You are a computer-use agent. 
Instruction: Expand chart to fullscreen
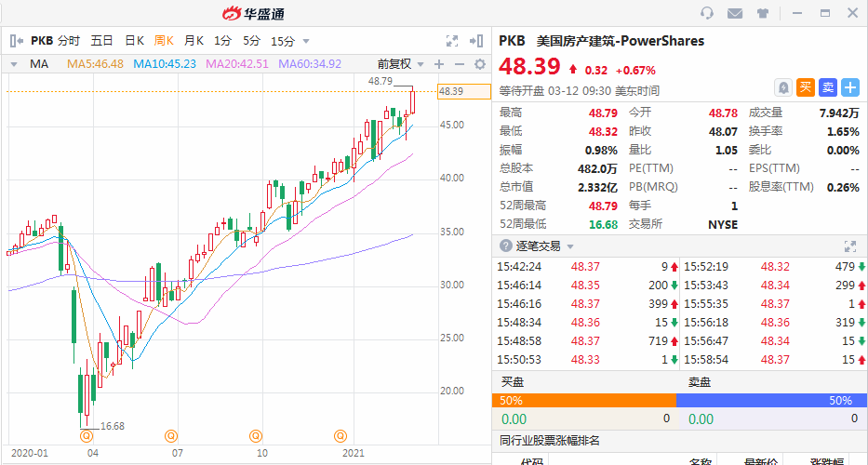452,40
